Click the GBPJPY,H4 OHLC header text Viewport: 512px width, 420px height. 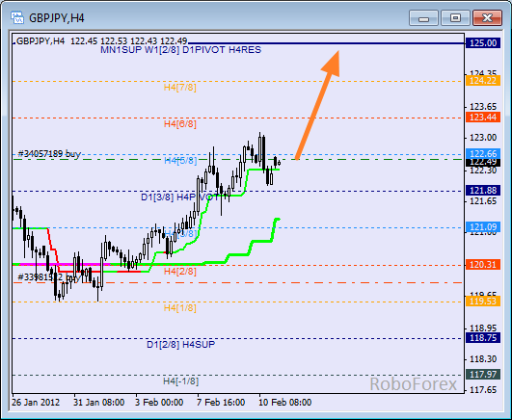101,41
